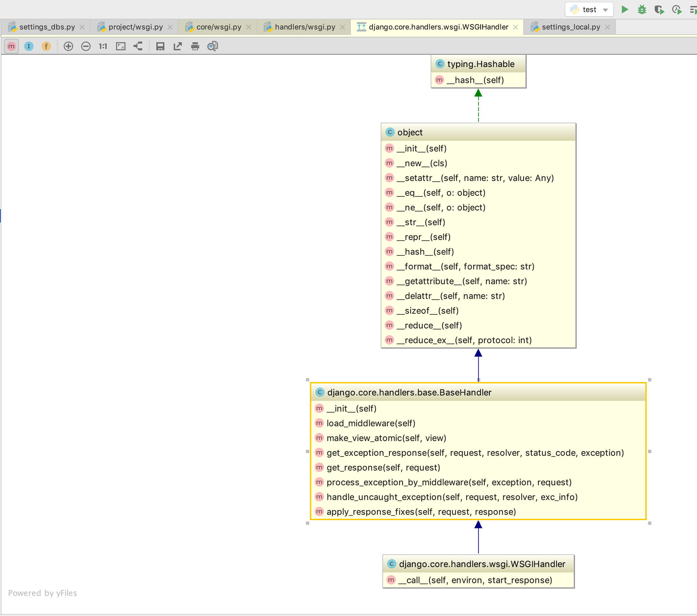Image resolution: width=697 pixels, height=616 pixels.
Task: Select get_response(self, request) method
Action: (478, 468)
